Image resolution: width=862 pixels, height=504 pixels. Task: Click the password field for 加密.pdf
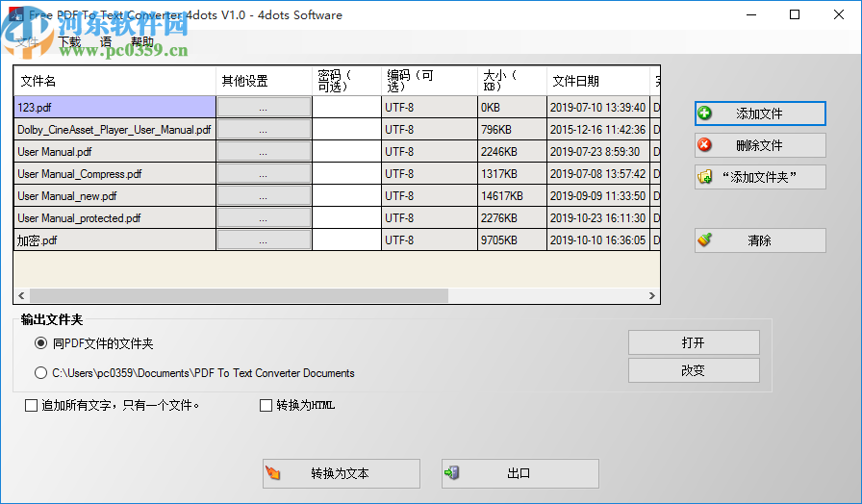tap(347, 240)
